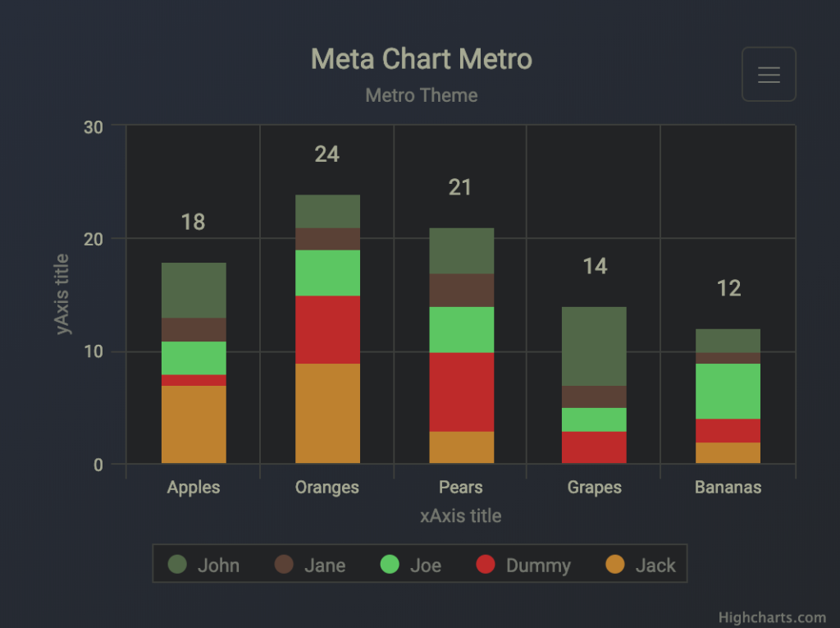
Task: Open the chart hamburger context menu
Action: pos(769,75)
